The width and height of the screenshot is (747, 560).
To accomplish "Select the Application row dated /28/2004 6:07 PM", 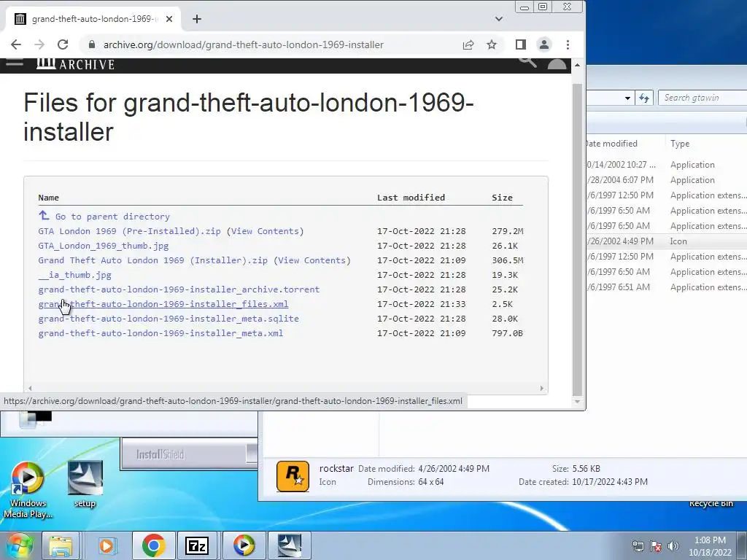I will coord(667,180).
